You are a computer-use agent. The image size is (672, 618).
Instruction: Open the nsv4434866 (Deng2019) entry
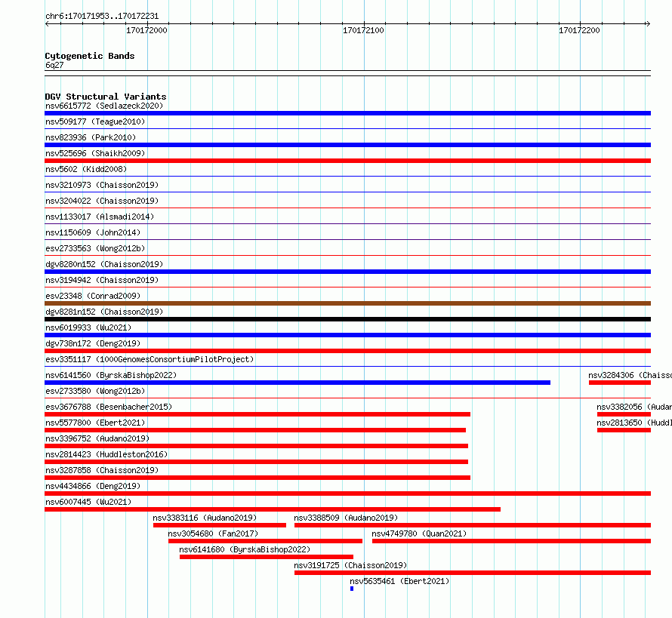(93, 486)
